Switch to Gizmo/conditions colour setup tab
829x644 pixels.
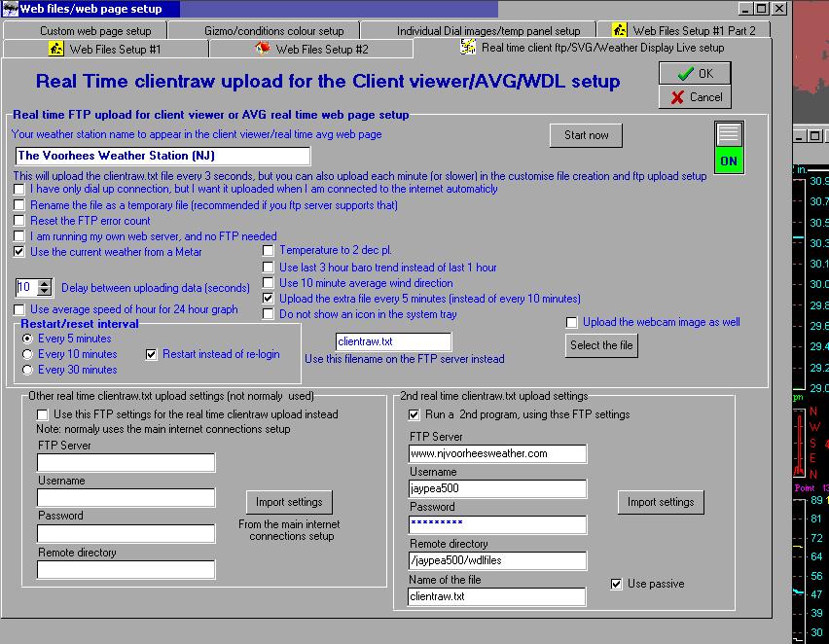coord(264,31)
